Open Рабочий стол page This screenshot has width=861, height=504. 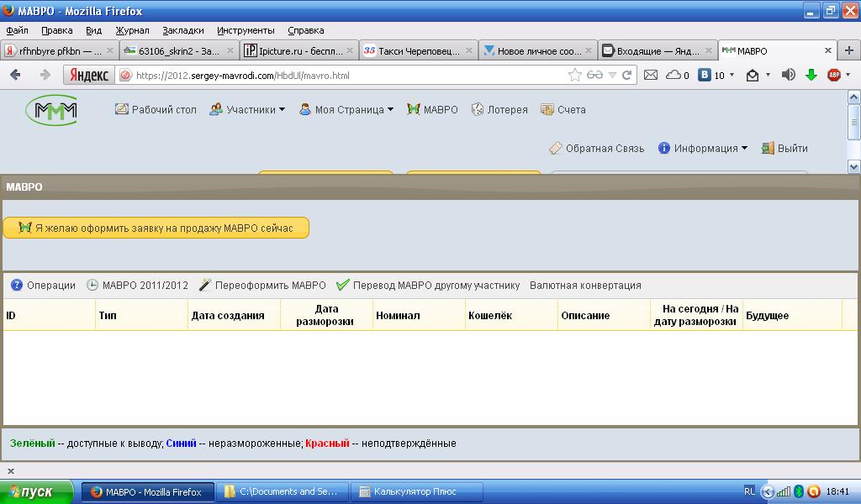pyautogui.click(x=156, y=110)
